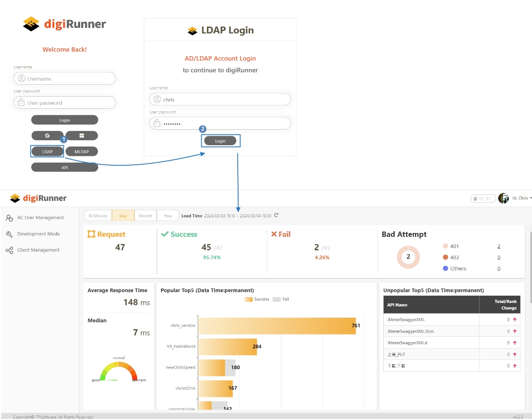This screenshot has width=532, height=420.
Task: Toggle the Success legend swatch in chart
Action: click(248, 299)
